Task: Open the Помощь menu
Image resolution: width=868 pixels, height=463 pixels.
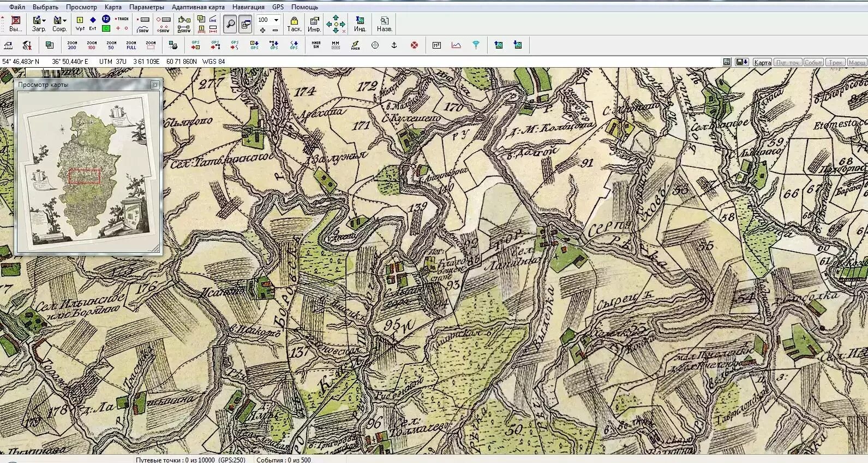Action: coord(304,7)
